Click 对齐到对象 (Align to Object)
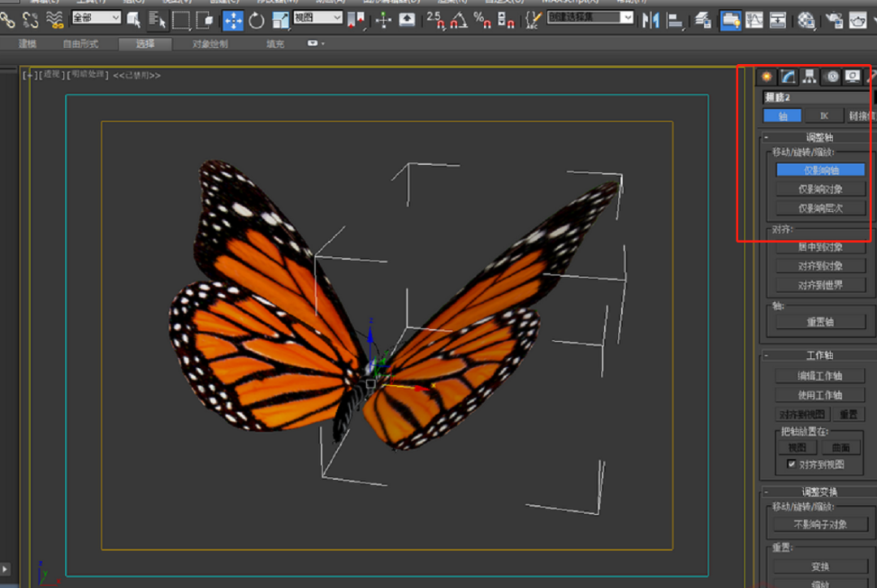This screenshot has width=877, height=588. coord(820,266)
